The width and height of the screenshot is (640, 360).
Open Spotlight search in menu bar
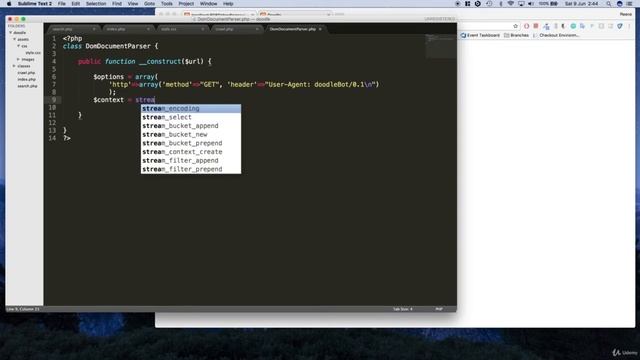coord(609,4)
